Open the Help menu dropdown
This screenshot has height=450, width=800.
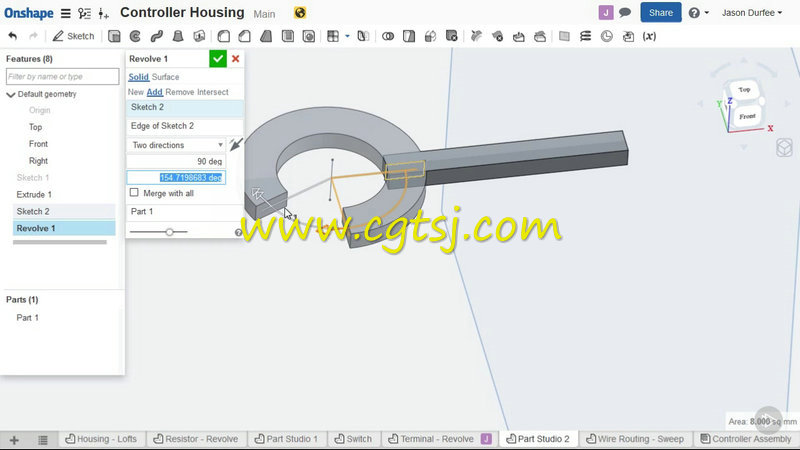698,13
